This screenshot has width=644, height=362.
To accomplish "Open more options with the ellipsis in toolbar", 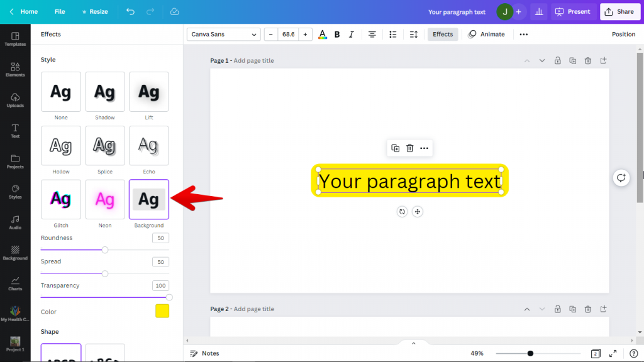I will 524,34.
